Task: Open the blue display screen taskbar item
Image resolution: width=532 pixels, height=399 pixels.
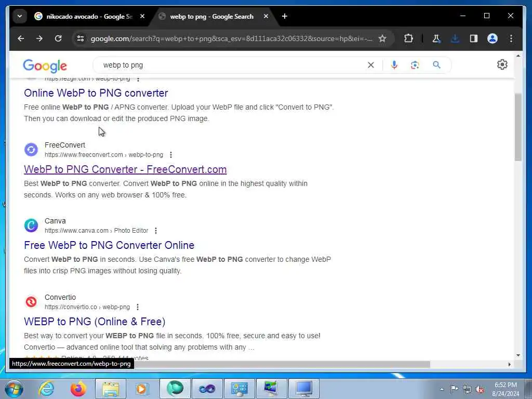Action: pos(304,389)
